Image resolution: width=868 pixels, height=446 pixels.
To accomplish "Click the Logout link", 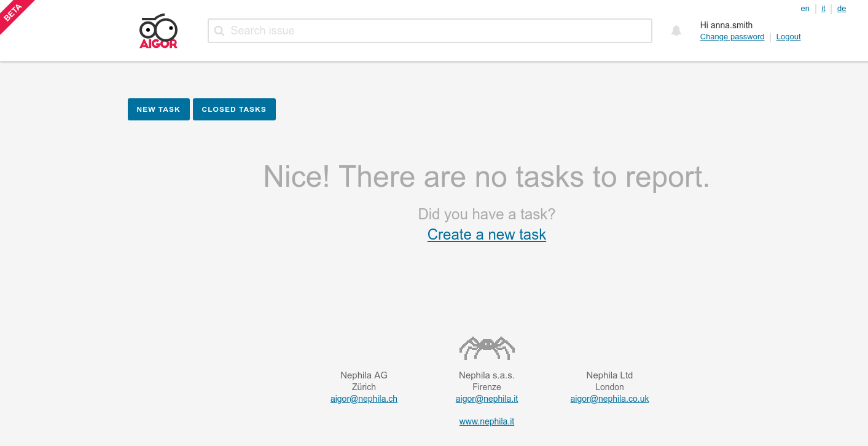I will [788, 37].
